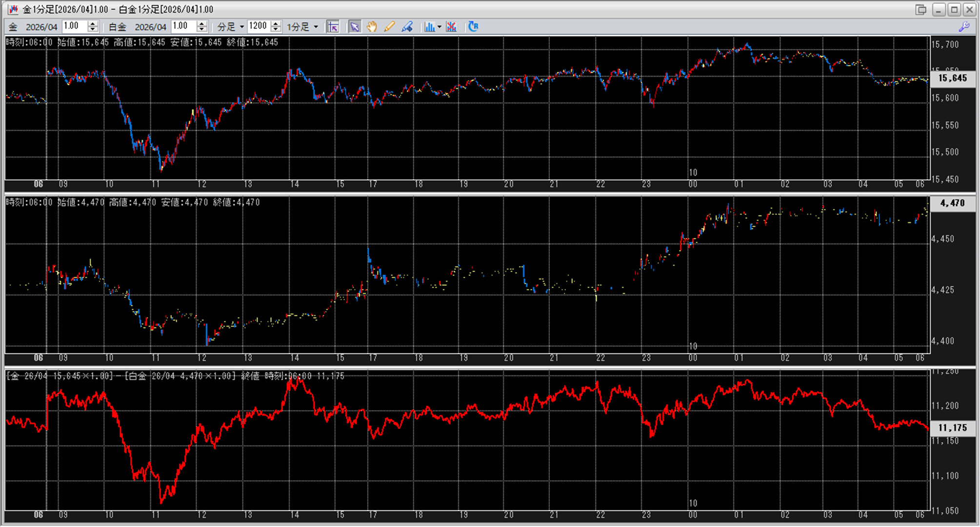Select the arrow pointer tool

pos(355,27)
